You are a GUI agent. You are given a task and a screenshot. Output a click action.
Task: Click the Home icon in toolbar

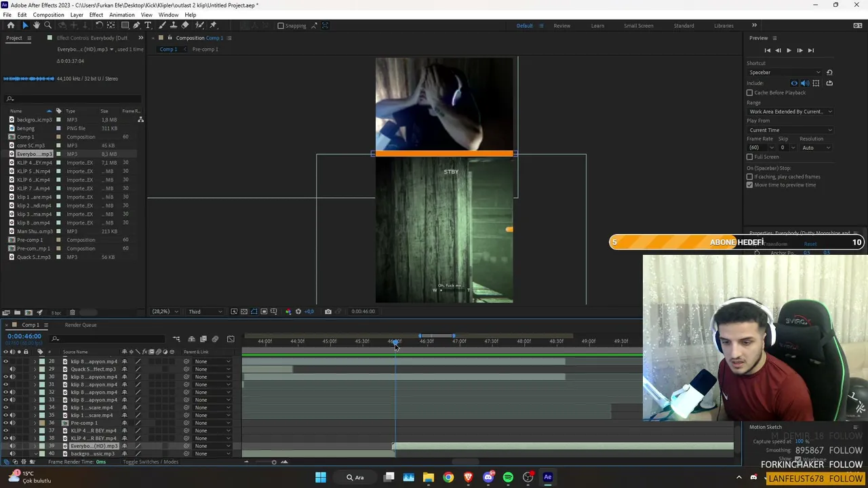[11, 25]
